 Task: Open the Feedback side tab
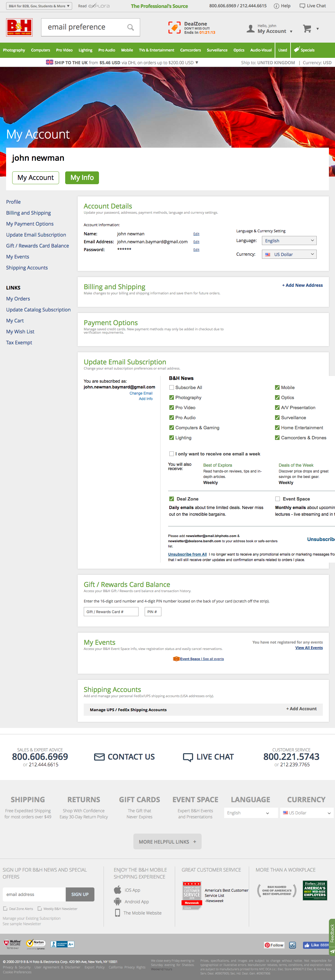coord(332,937)
